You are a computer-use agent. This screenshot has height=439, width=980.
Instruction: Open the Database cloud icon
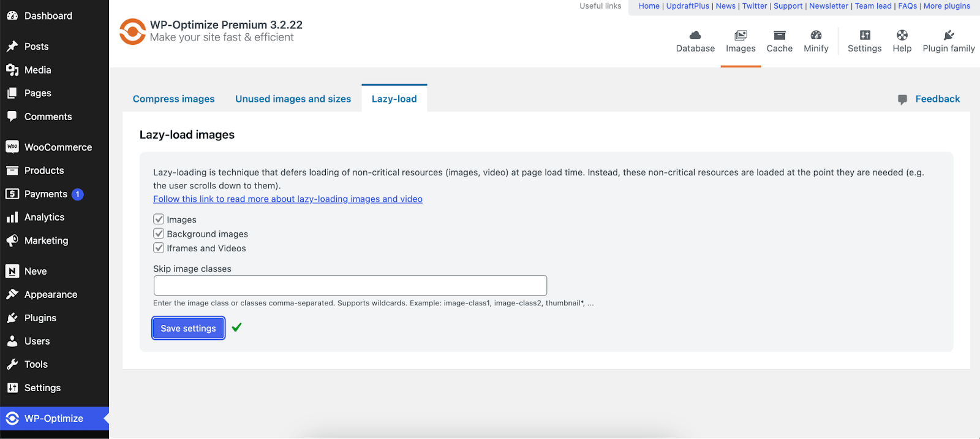coord(695,36)
